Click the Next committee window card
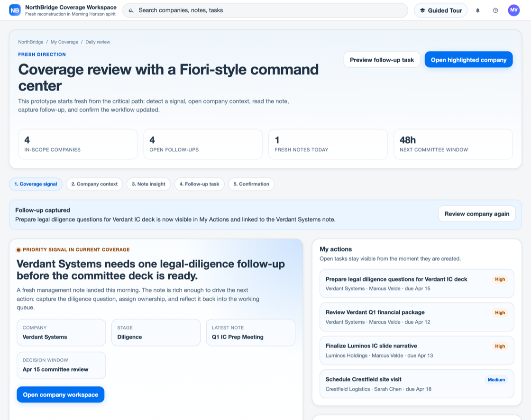Viewport: 531px width, 420px height. click(x=453, y=144)
